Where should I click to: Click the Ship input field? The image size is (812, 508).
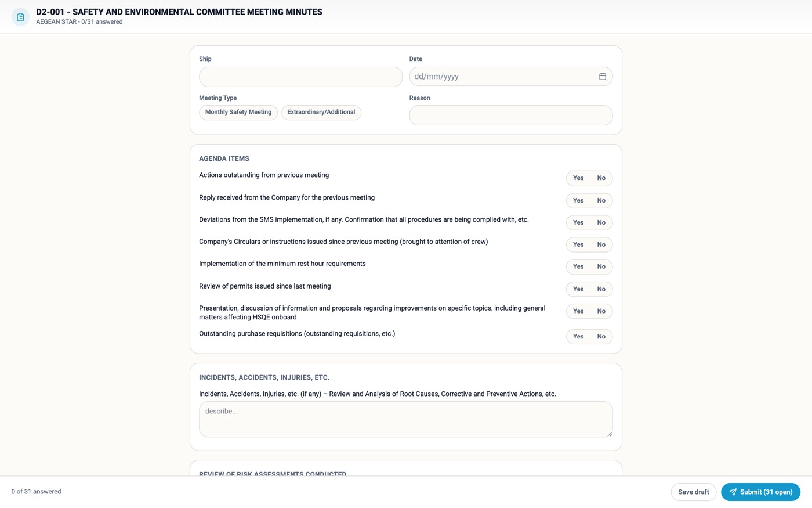point(300,77)
